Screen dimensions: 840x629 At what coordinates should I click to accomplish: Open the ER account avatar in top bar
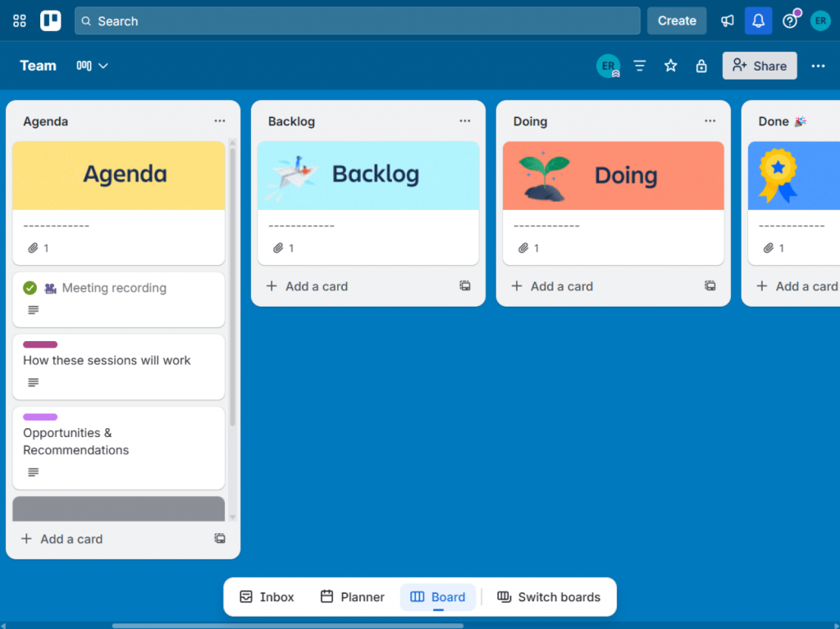[820, 21]
